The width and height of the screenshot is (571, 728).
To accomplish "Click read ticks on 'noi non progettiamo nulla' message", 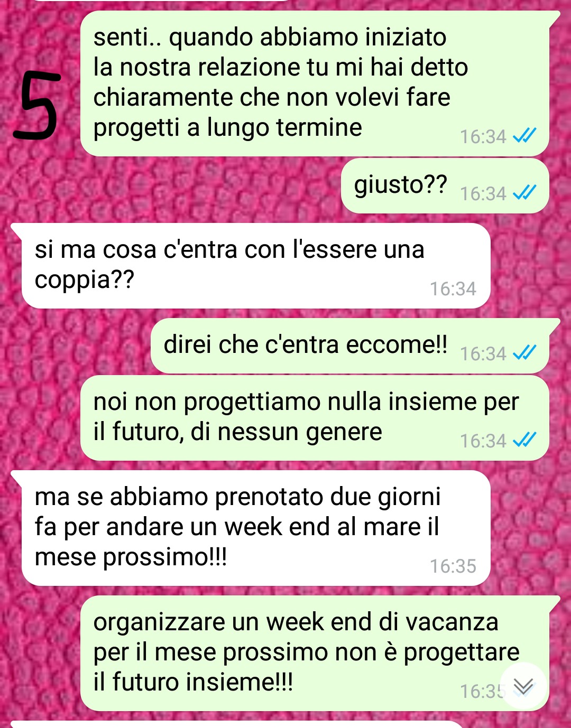I will coord(525,440).
